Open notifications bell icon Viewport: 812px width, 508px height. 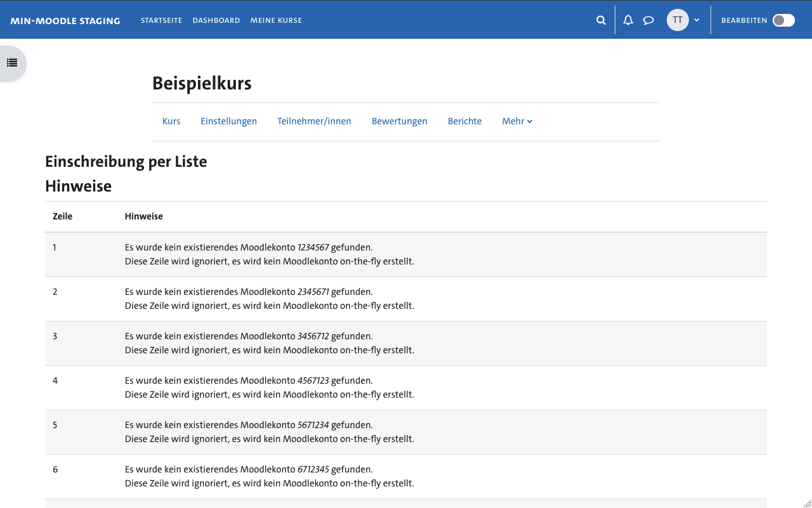tap(628, 20)
